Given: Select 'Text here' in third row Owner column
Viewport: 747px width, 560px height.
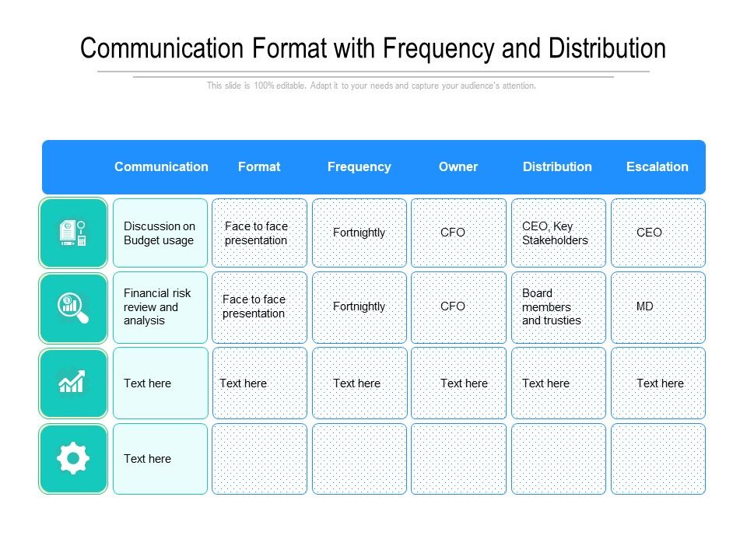Looking at the screenshot, I should pos(459,383).
